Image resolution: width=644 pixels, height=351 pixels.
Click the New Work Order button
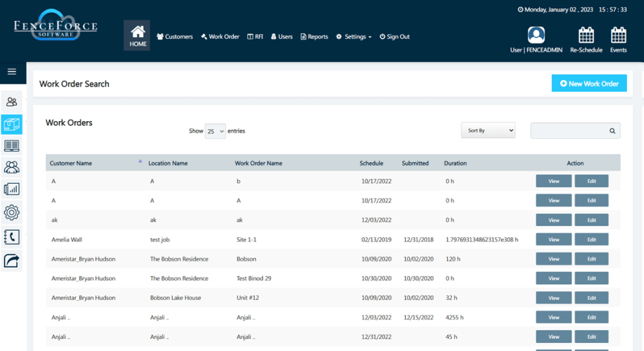[x=589, y=84]
